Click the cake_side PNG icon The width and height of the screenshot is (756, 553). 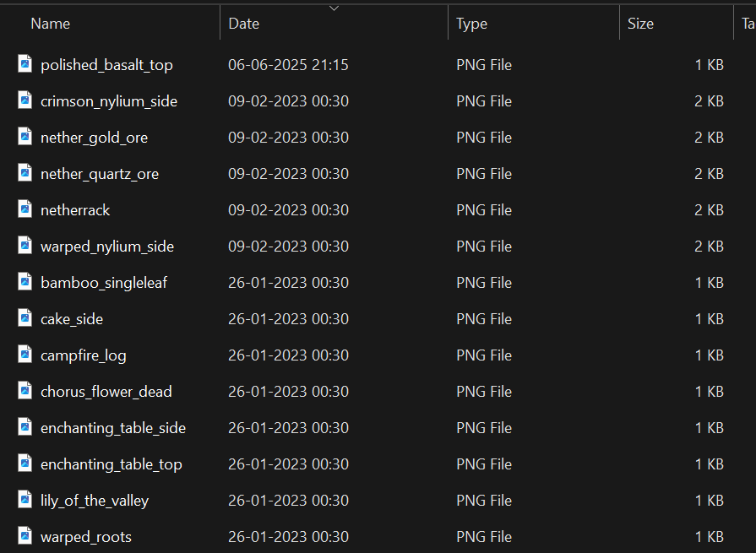tap(25, 317)
